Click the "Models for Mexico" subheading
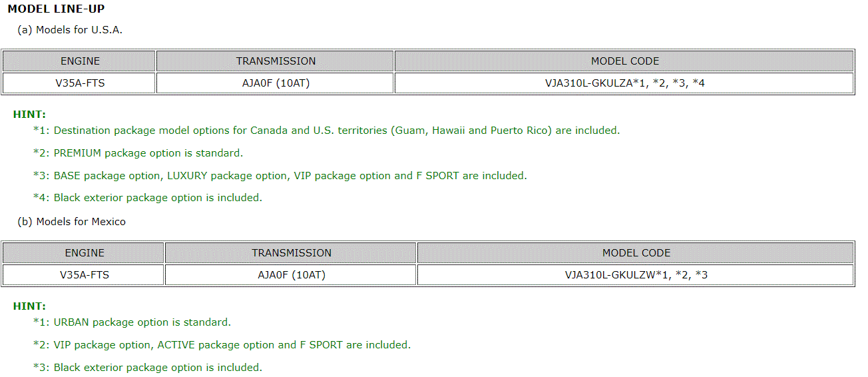This screenshot has width=868, height=377. coord(71,222)
